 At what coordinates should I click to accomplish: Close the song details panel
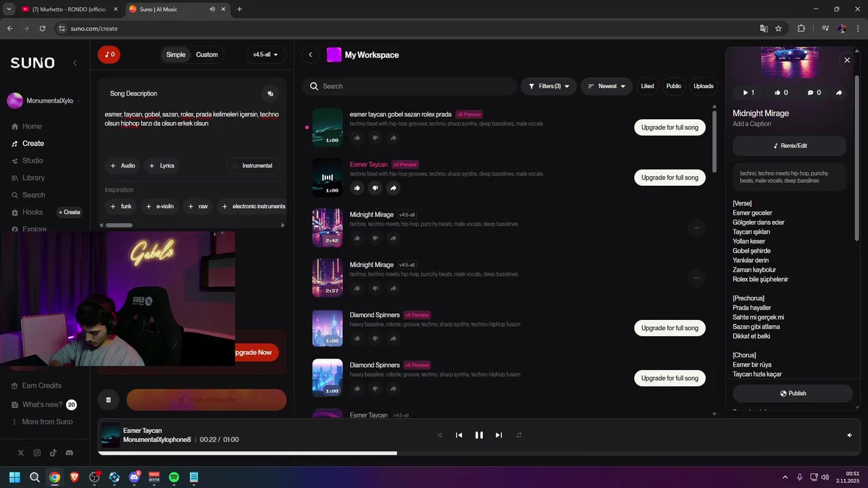click(x=847, y=60)
